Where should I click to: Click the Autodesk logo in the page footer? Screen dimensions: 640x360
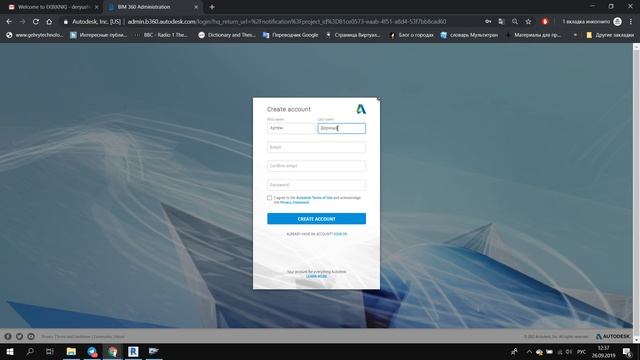613,336
